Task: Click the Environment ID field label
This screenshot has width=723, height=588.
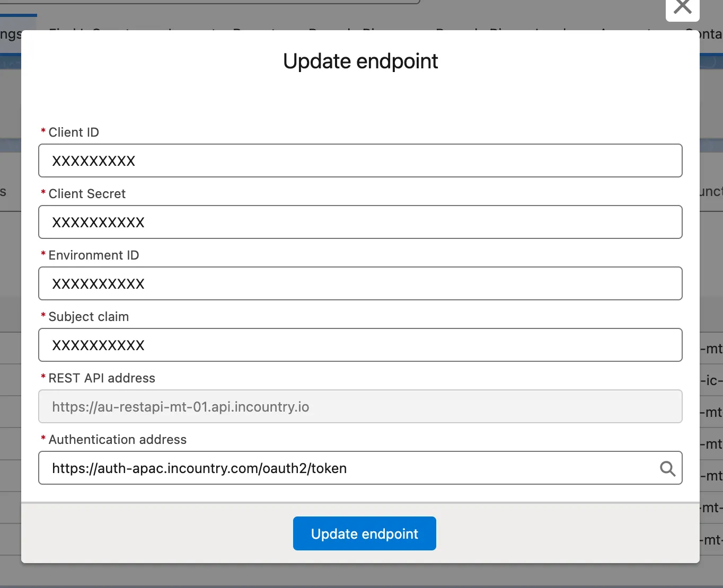Action: point(93,255)
